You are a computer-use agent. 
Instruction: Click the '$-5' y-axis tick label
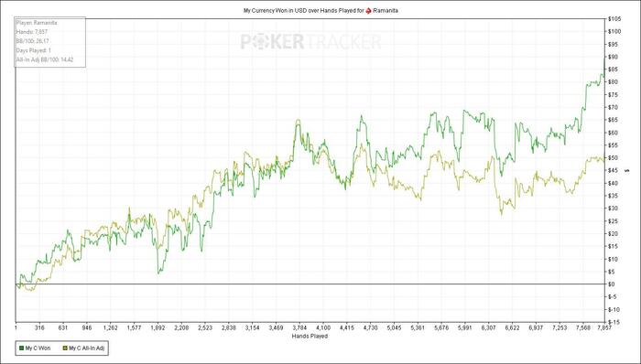(x=614, y=296)
